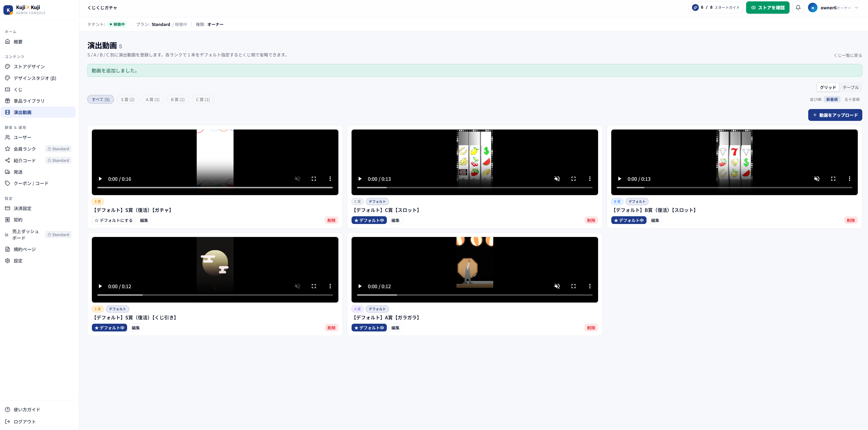Toggle mute on S賞 くじ引き video
This screenshot has width=868, height=430.
[297, 286]
